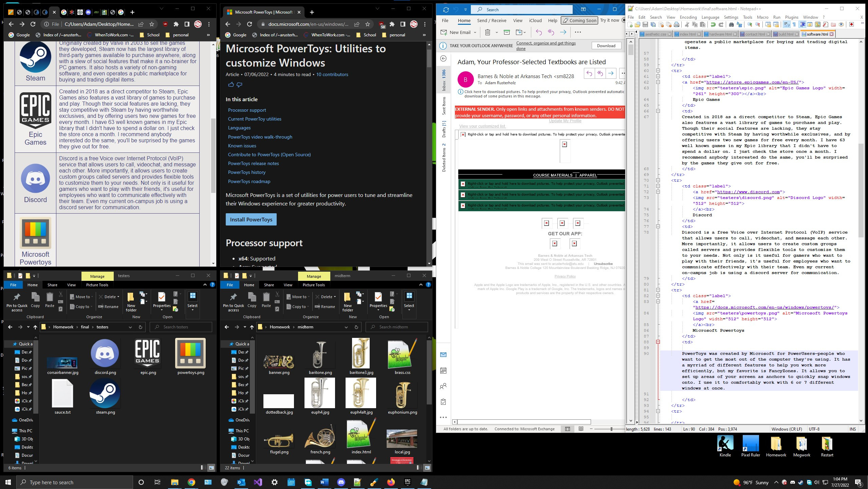Screen dimensions: 868x489
Task: Collapse the code fold at line 60
Action: tap(658, 71)
